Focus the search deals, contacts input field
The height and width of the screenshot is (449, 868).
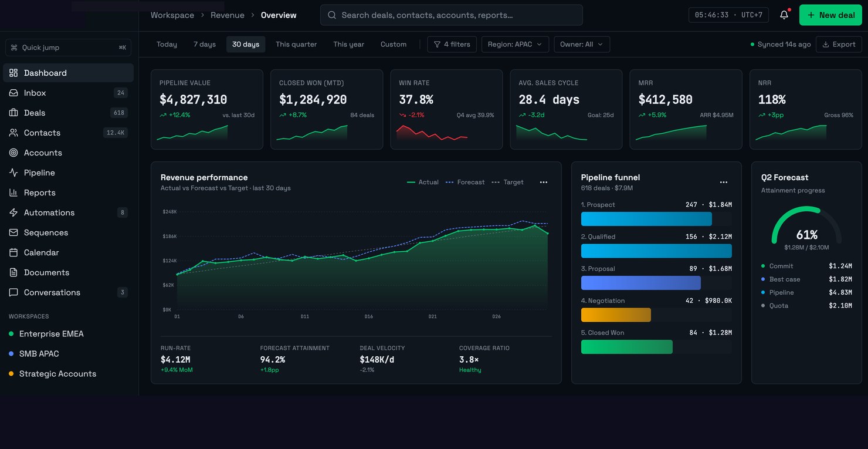pyautogui.click(x=452, y=15)
